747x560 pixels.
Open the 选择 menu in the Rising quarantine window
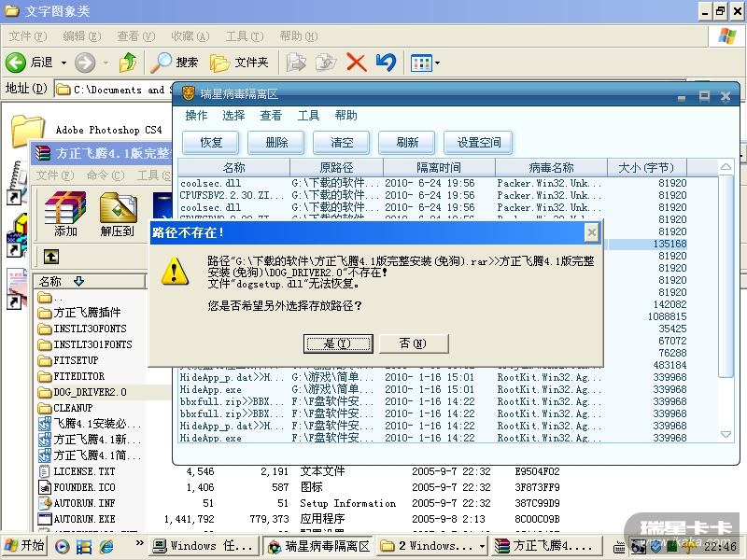(233, 115)
